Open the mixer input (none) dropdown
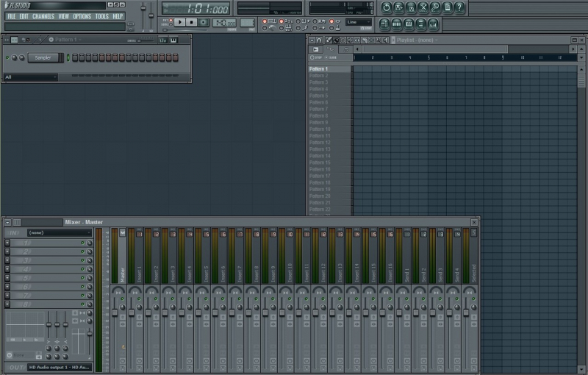 click(x=59, y=232)
